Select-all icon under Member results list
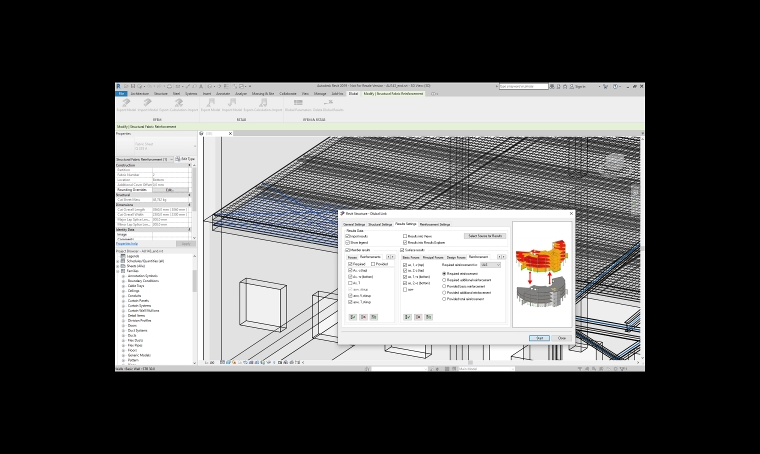The image size is (760, 454). (x=353, y=317)
